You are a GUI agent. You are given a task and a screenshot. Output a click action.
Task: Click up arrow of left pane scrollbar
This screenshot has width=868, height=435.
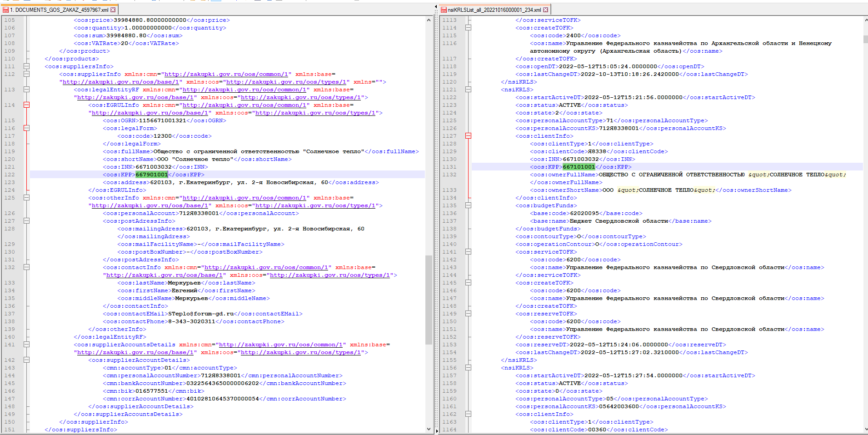pos(429,20)
